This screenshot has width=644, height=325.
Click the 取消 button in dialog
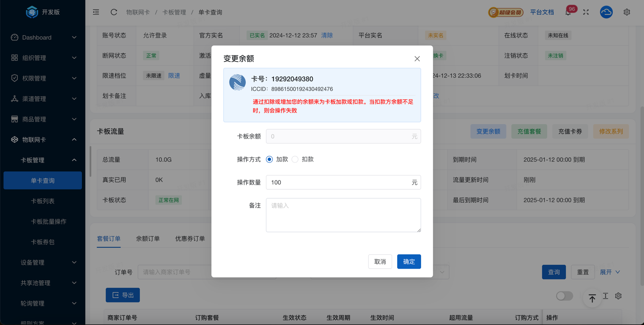pyautogui.click(x=380, y=262)
